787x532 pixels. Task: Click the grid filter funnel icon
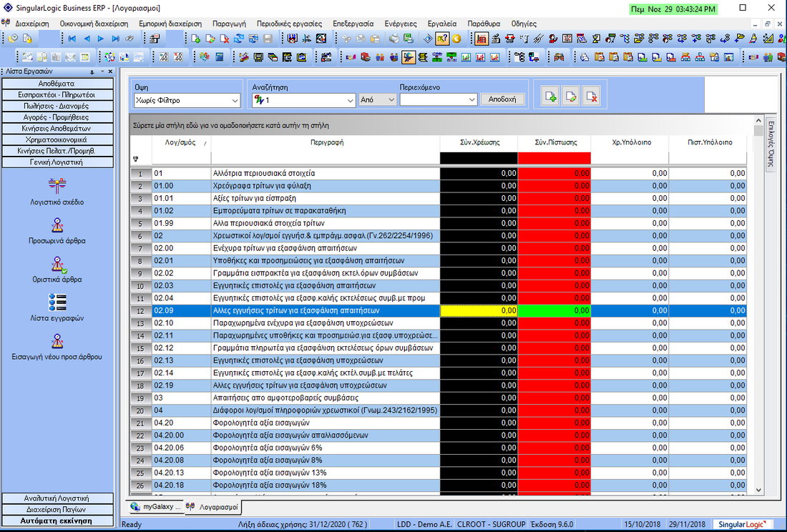135,159
